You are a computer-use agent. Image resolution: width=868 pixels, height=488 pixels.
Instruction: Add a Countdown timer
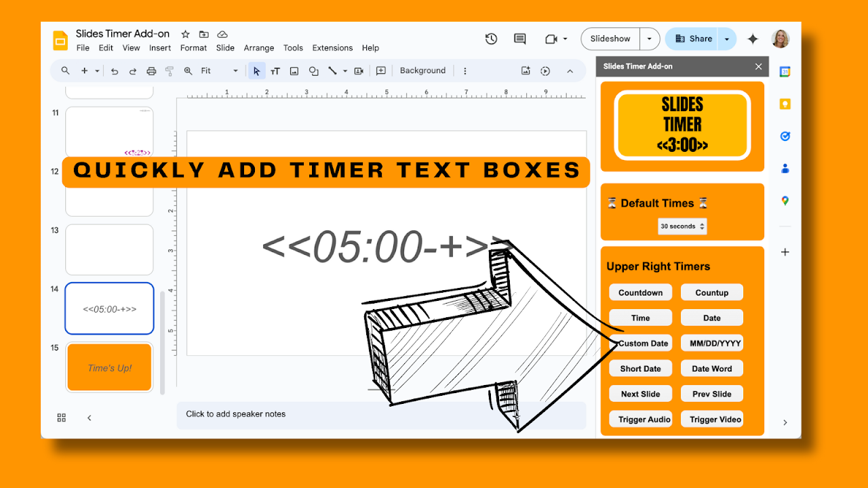pos(640,292)
